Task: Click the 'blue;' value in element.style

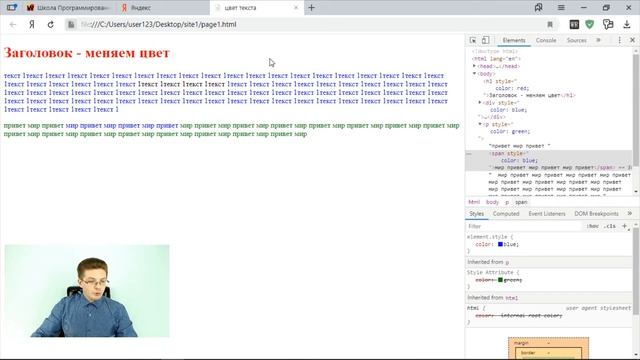Action: coord(511,244)
